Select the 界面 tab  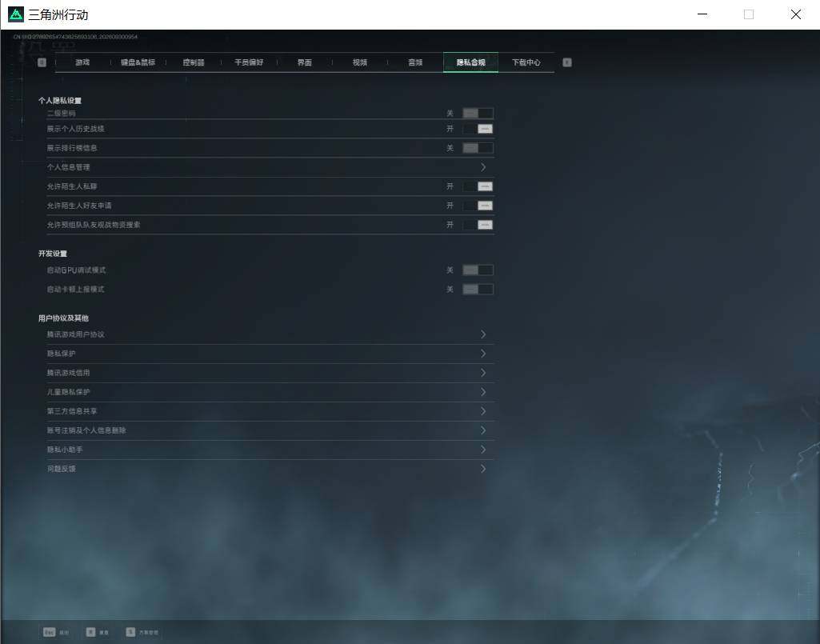click(304, 62)
